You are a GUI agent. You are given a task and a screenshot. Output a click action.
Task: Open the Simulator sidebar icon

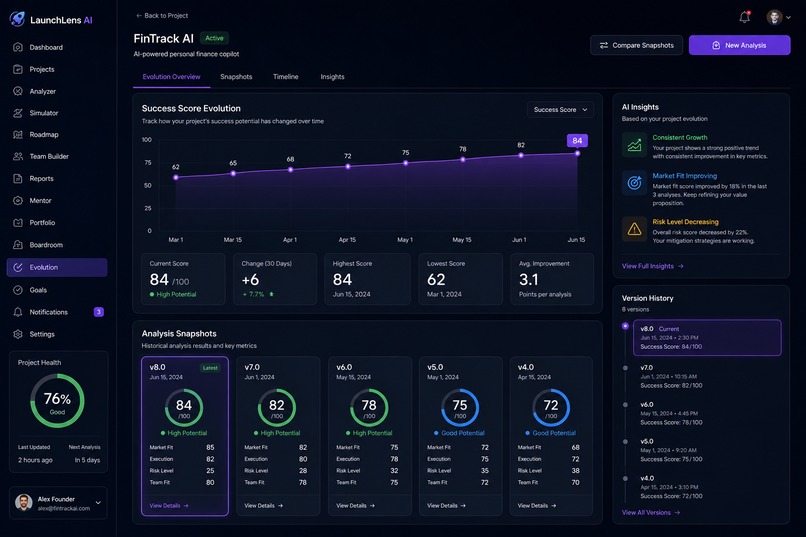(x=18, y=113)
